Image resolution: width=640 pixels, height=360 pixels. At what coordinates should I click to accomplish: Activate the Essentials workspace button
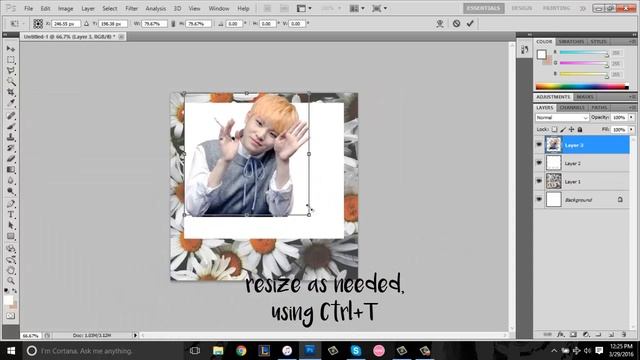[483, 8]
